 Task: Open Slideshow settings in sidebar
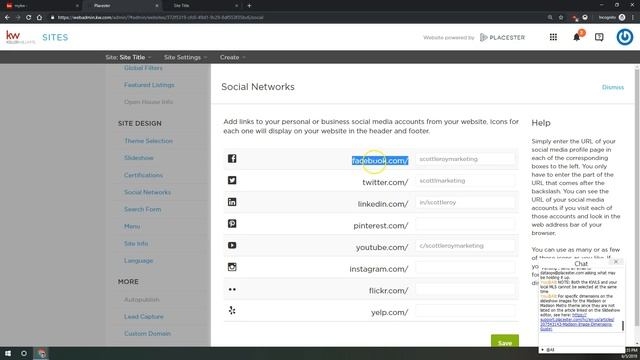(x=139, y=158)
